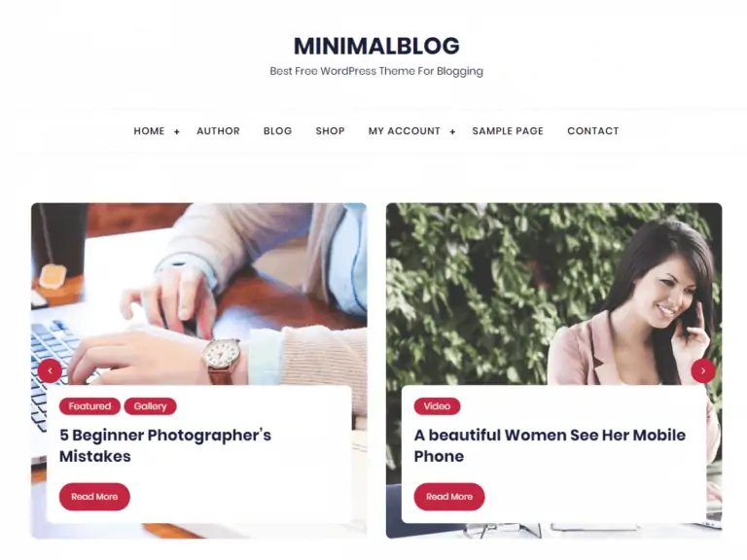
Task: Go to the previous slide with left arrow
Action: [x=50, y=370]
